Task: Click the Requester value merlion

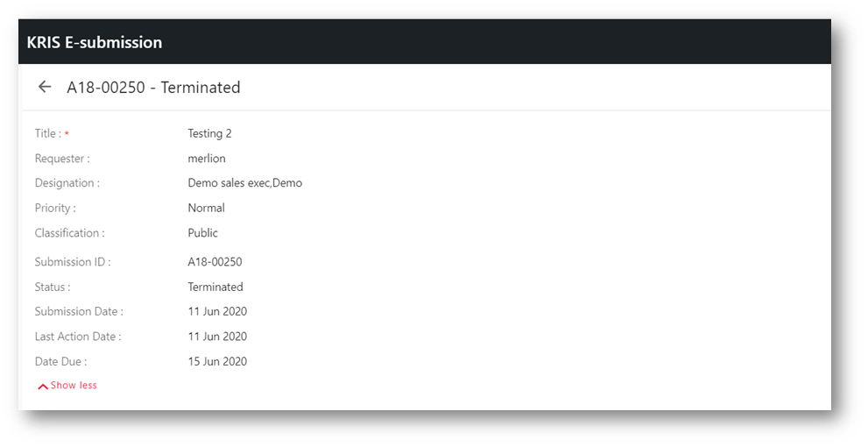Action: (207, 159)
